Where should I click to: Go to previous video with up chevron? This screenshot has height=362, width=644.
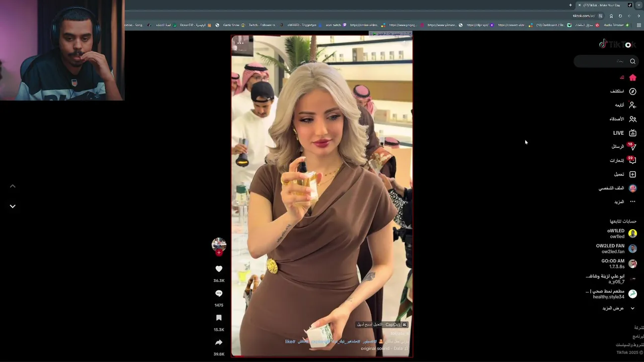tap(13, 186)
